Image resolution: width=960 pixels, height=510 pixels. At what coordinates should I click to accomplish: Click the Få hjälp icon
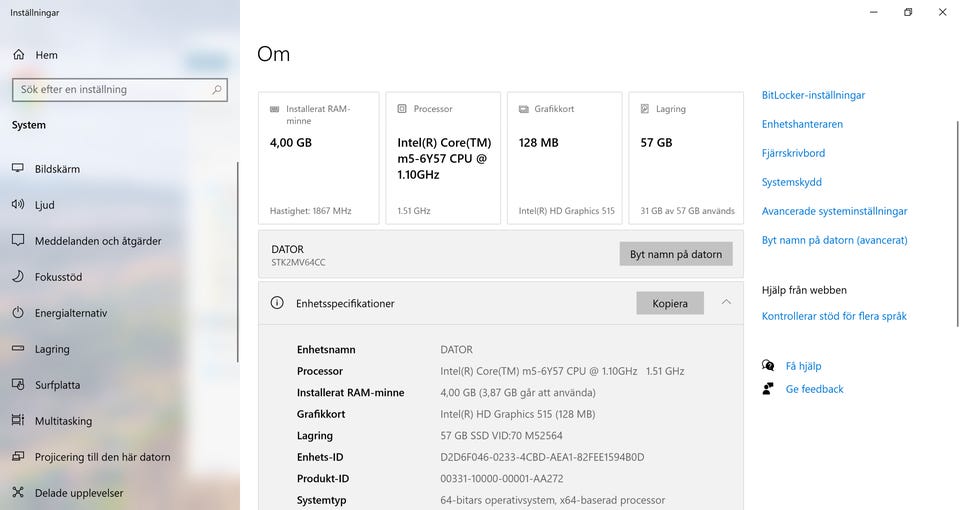tap(768, 366)
